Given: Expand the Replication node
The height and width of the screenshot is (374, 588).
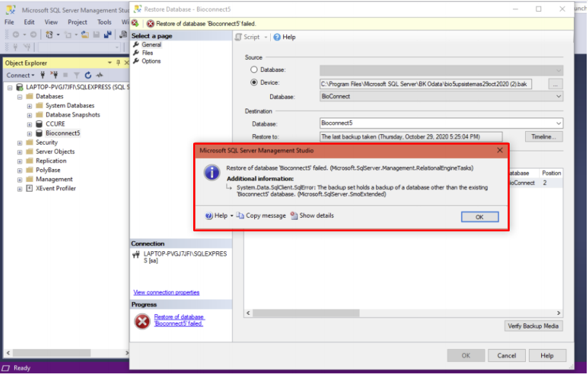Looking at the screenshot, I should coord(19,161).
